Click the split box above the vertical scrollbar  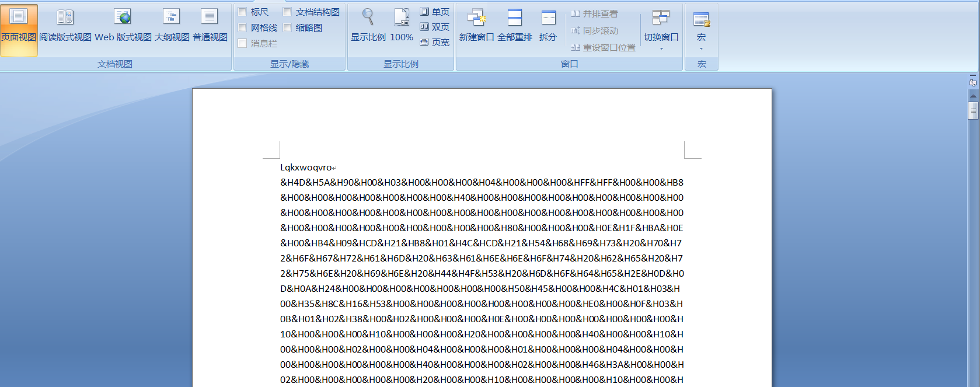[973, 75]
